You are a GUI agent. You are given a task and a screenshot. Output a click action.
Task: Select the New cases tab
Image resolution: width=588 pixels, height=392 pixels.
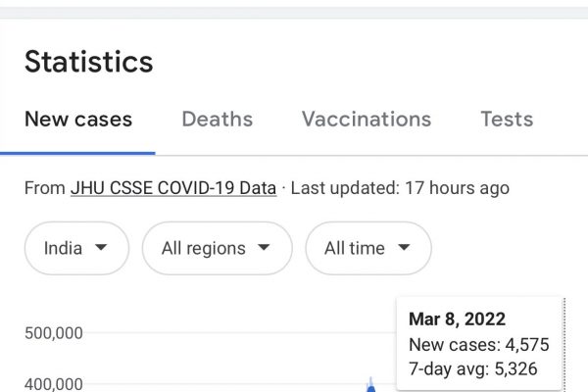tap(78, 120)
